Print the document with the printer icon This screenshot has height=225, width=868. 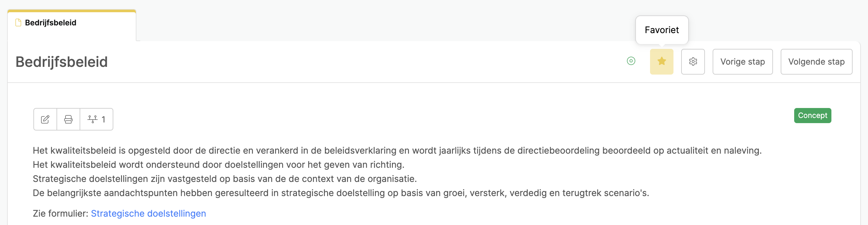pos(68,120)
